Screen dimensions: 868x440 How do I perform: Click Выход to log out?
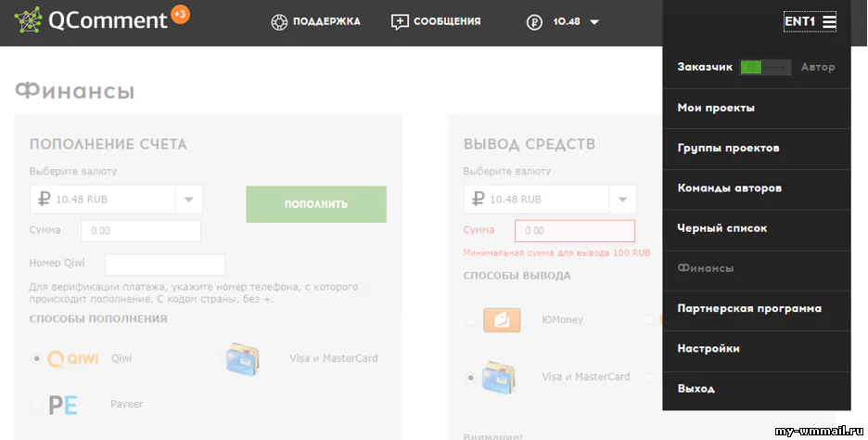696,389
